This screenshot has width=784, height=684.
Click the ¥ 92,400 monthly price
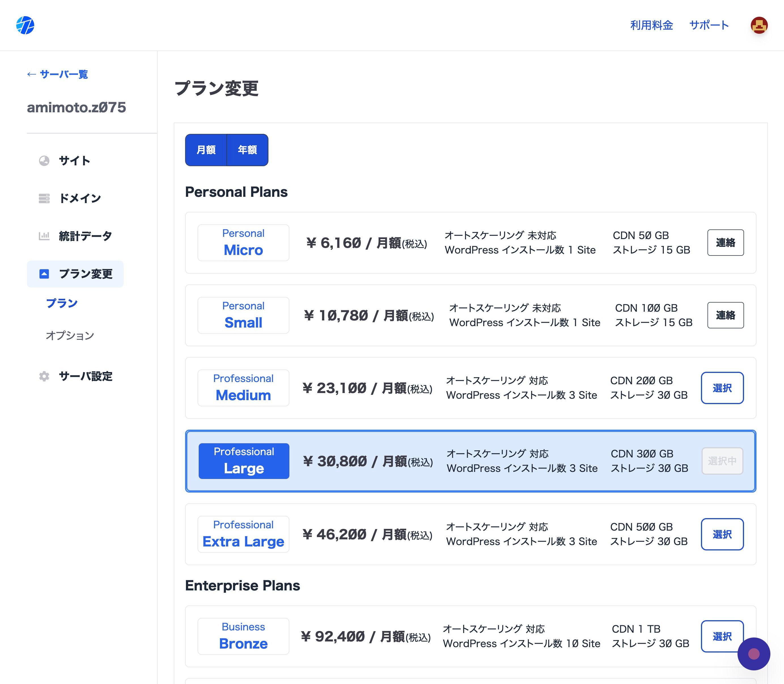(x=366, y=636)
